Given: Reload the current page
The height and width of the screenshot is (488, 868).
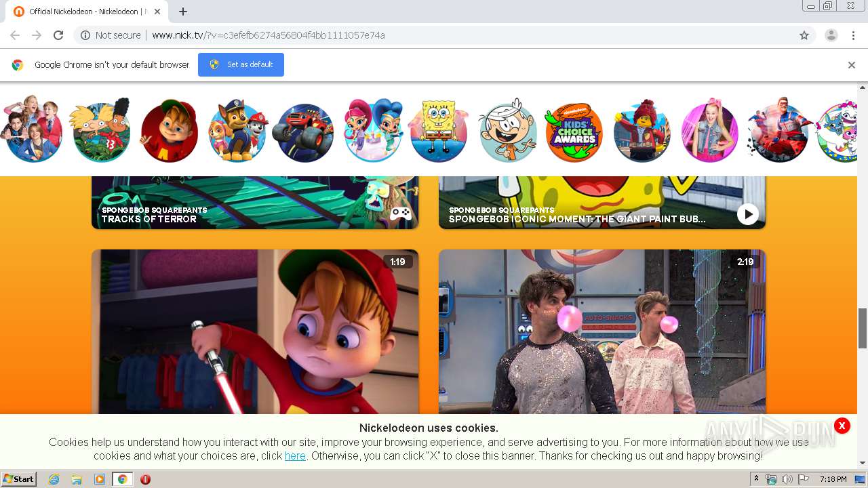Looking at the screenshot, I should click(58, 35).
